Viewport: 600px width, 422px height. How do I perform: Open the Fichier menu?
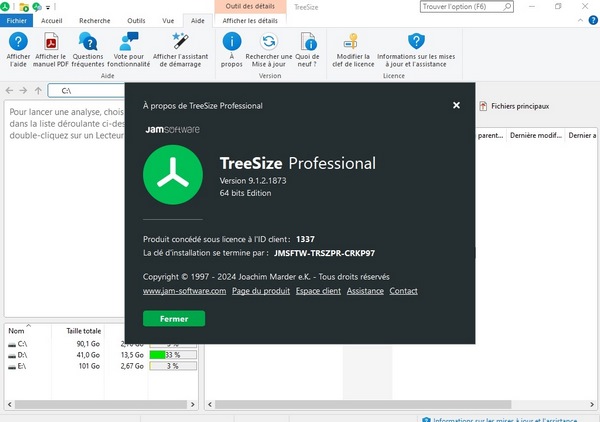click(16, 21)
